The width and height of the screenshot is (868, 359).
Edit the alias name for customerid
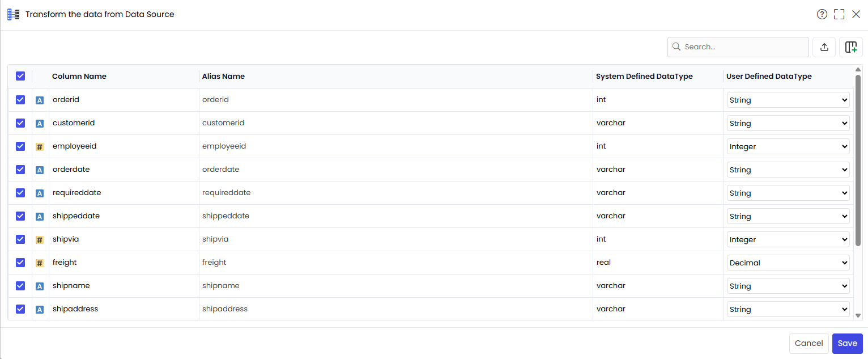[x=395, y=123]
